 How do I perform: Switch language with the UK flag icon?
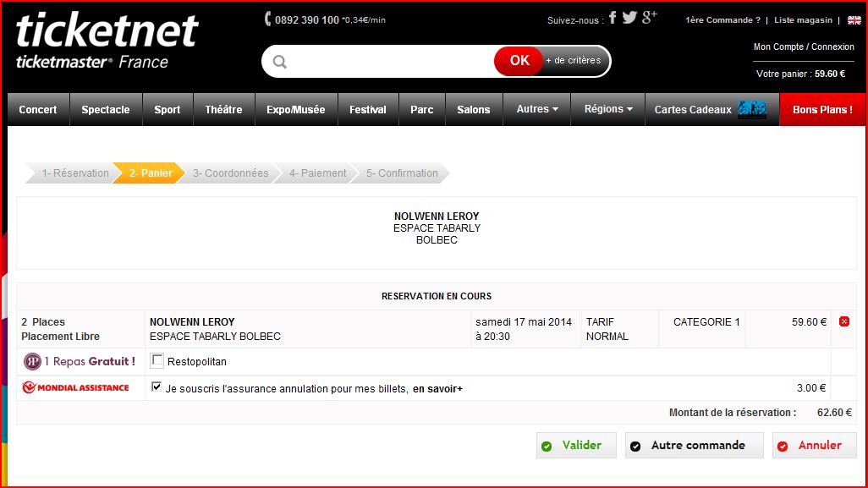tap(854, 20)
